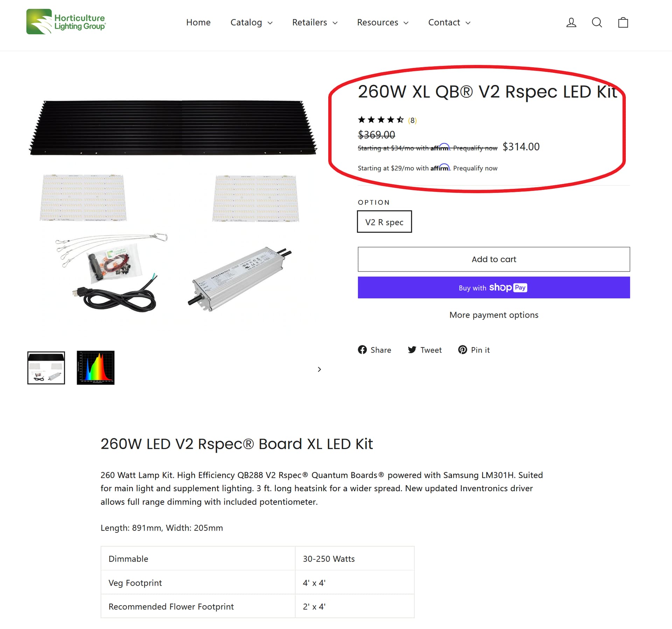
Task: Tweet this product via Twitter icon
Action: (x=425, y=350)
